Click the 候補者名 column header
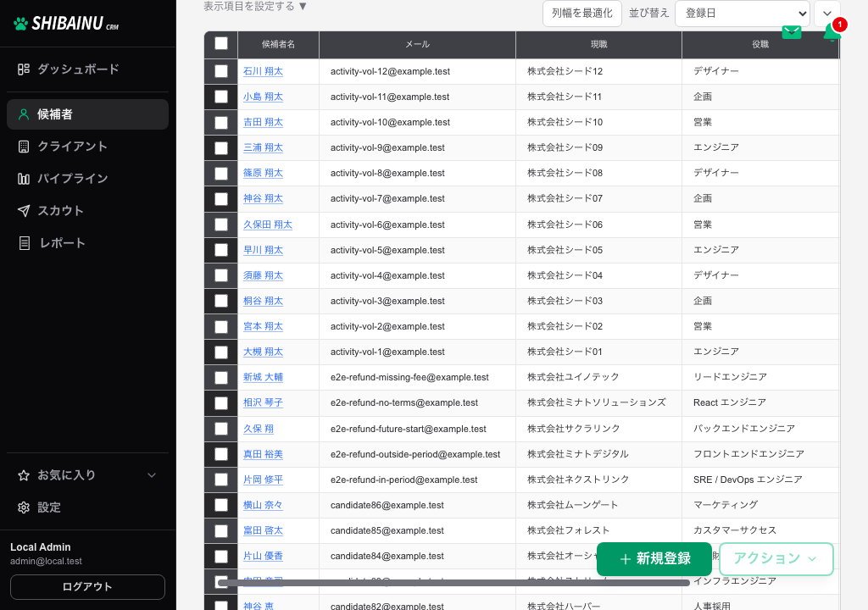868x610 pixels. pyautogui.click(x=278, y=44)
